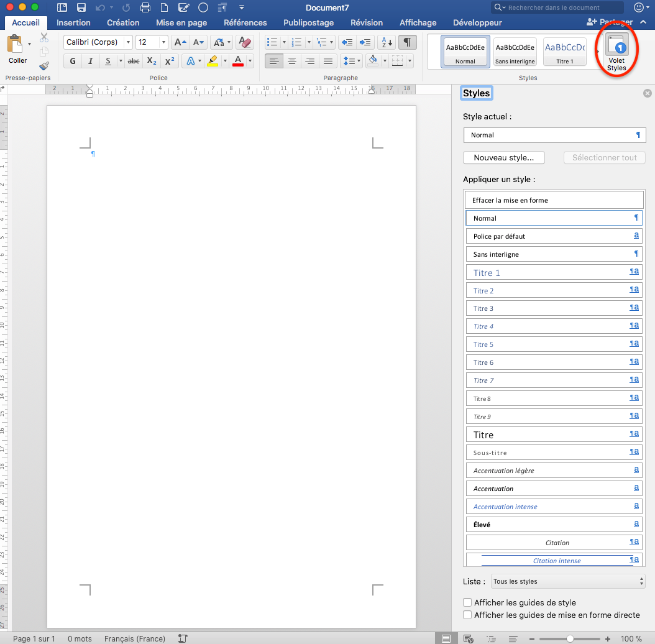The width and height of the screenshot is (655, 644).
Task: Click the Coller paste clipboard icon
Action: (15, 44)
